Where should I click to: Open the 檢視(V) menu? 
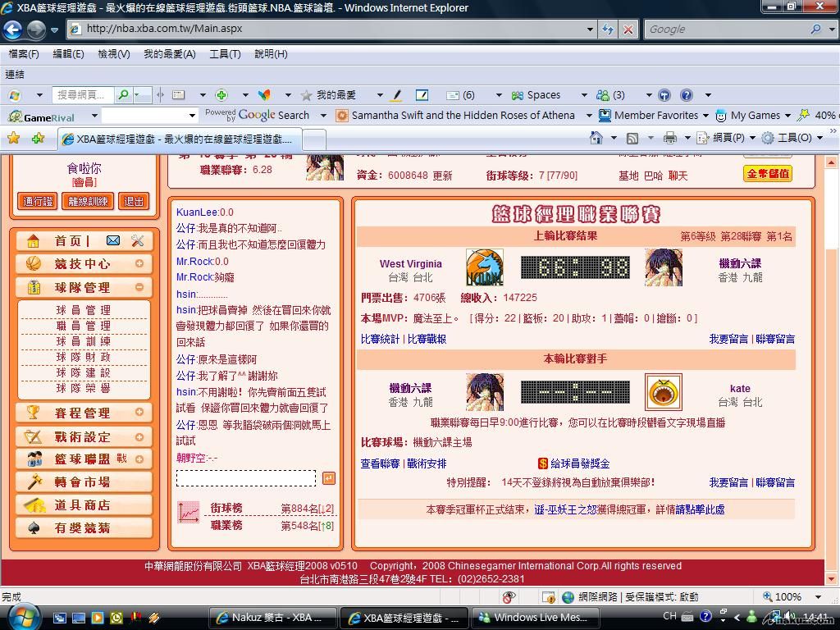point(113,53)
